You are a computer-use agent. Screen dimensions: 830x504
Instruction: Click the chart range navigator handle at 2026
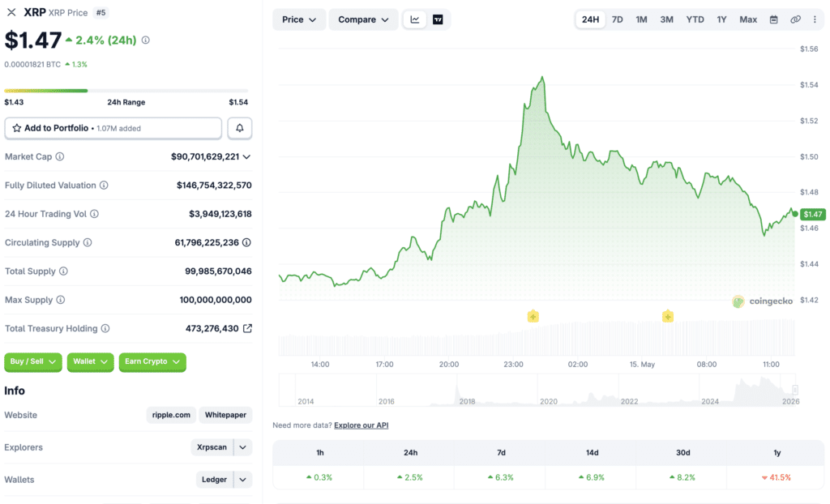coord(795,390)
